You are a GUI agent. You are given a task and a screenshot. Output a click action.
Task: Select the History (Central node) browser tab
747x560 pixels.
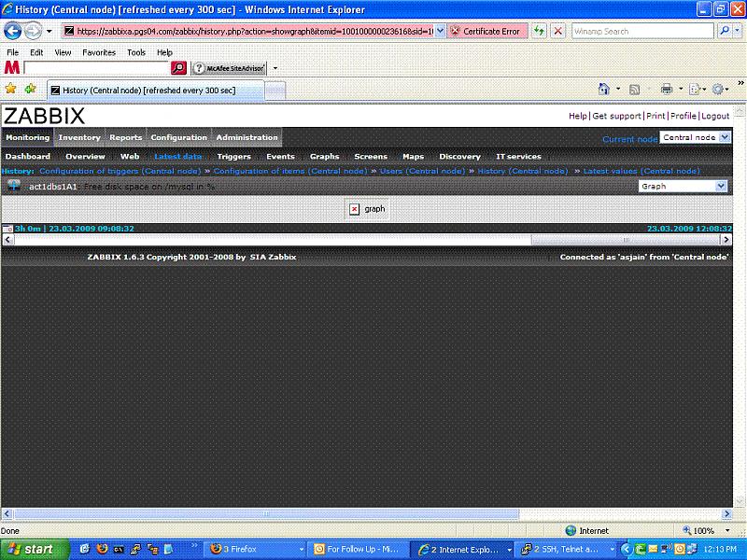click(155, 91)
